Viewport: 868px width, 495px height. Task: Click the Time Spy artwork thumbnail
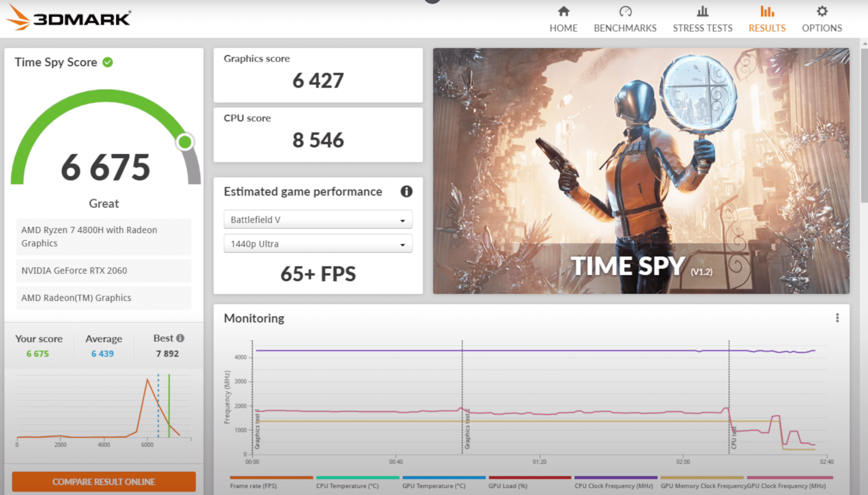pos(641,170)
